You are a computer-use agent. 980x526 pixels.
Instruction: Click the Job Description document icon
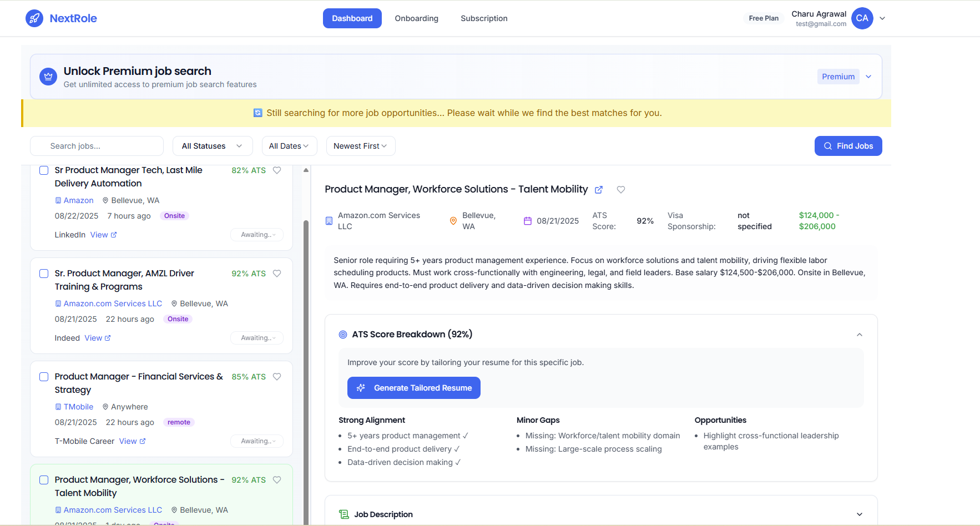coord(344,514)
